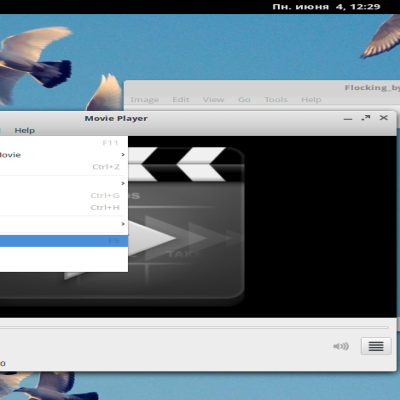Open the Edit menu in the image viewer window
Image resolution: width=400 pixels, height=400 pixels.
click(181, 100)
